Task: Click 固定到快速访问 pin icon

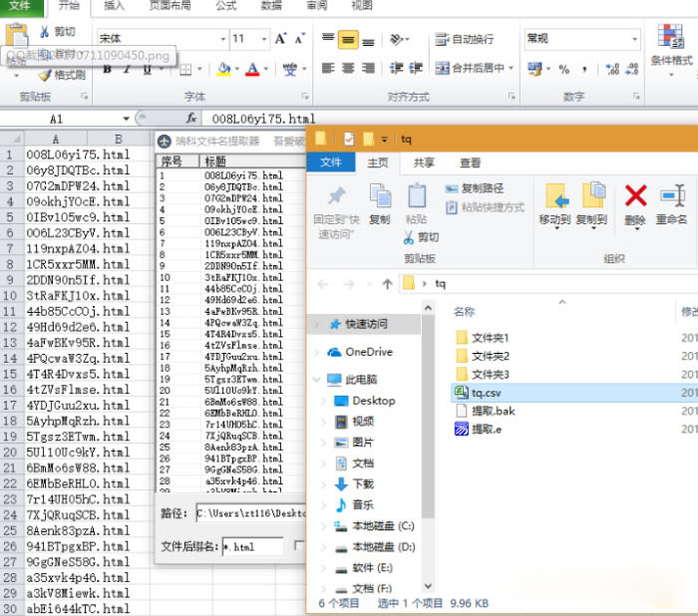Action: pos(337,196)
